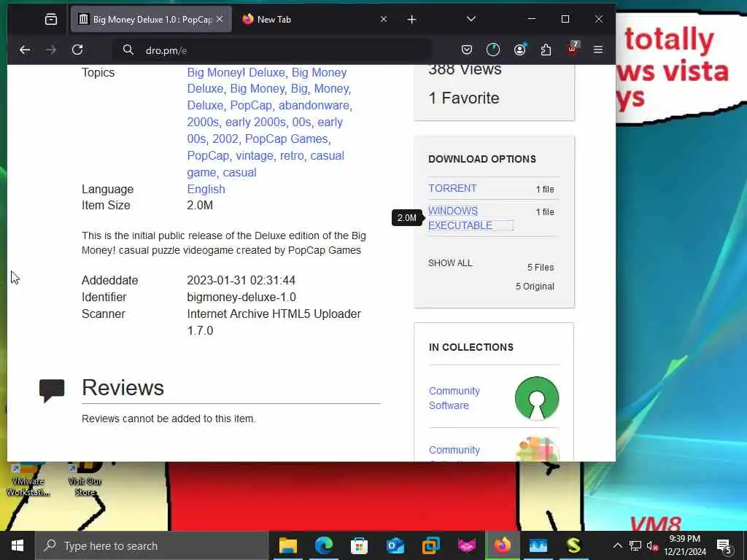This screenshot has height=560, width=747.
Task: Click SHOW ALL download files
Action: (x=450, y=262)
